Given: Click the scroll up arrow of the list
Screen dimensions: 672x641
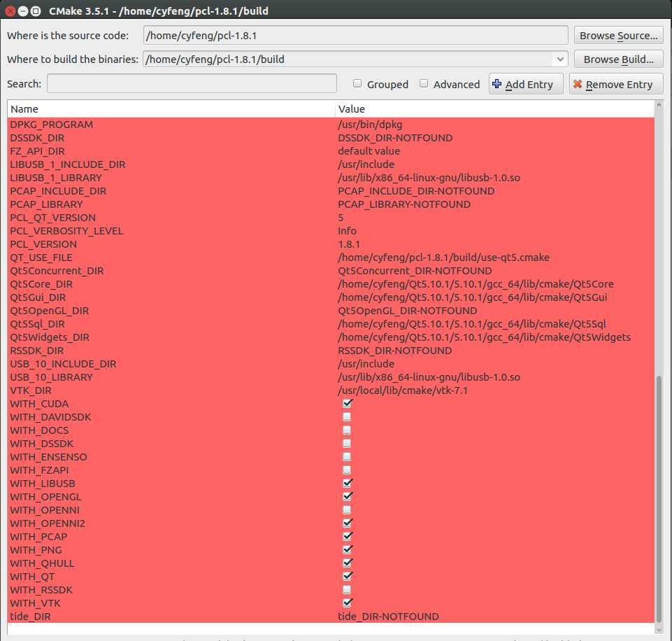Looking at the screenshot, I should tap(659, 105).
